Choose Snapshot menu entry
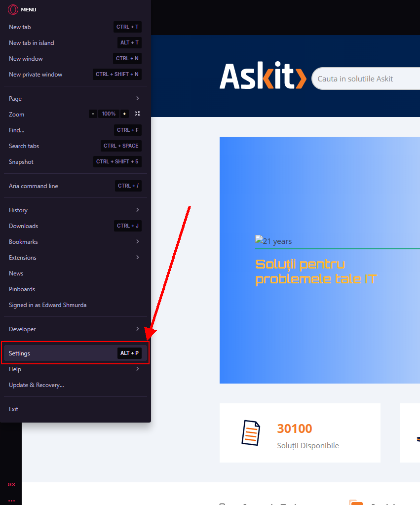 [x=21, y=162]
